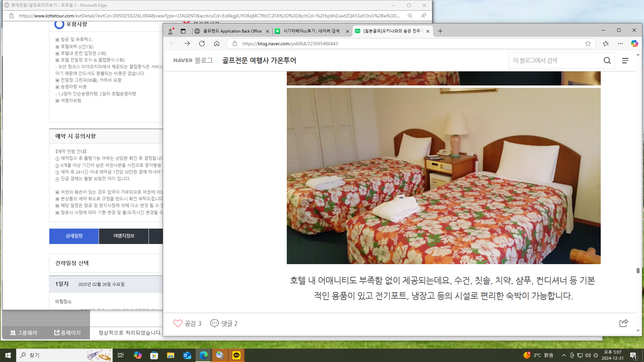The height and width of the screenshot is (362, 644).
Task: Open the tab actions menu
Action: tap(183, 31)
